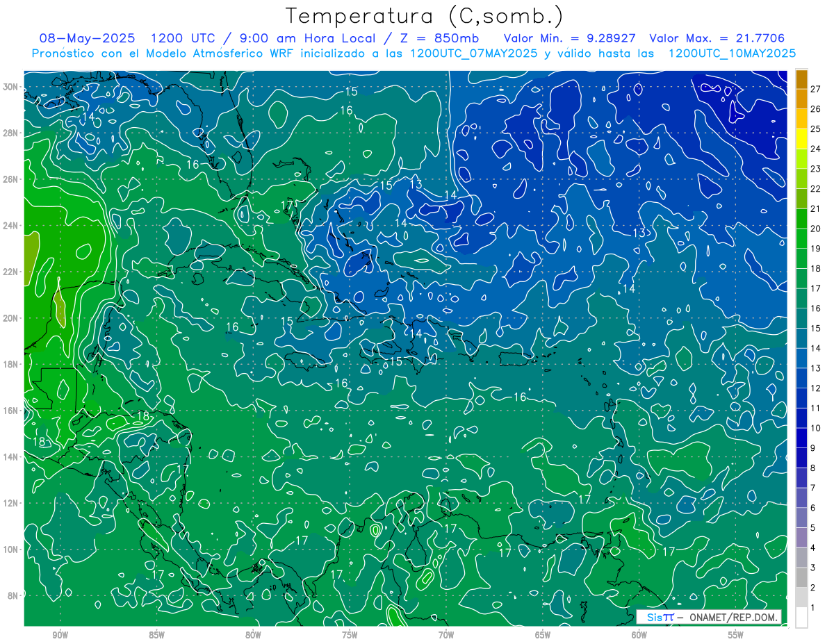Click the "Valor Max. = 21.7706" text
Screen dimensions: 834x644
(717, 38)
